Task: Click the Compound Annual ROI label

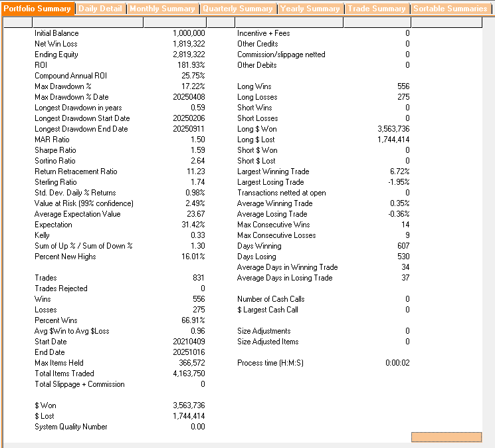Action: click(70, 76)
